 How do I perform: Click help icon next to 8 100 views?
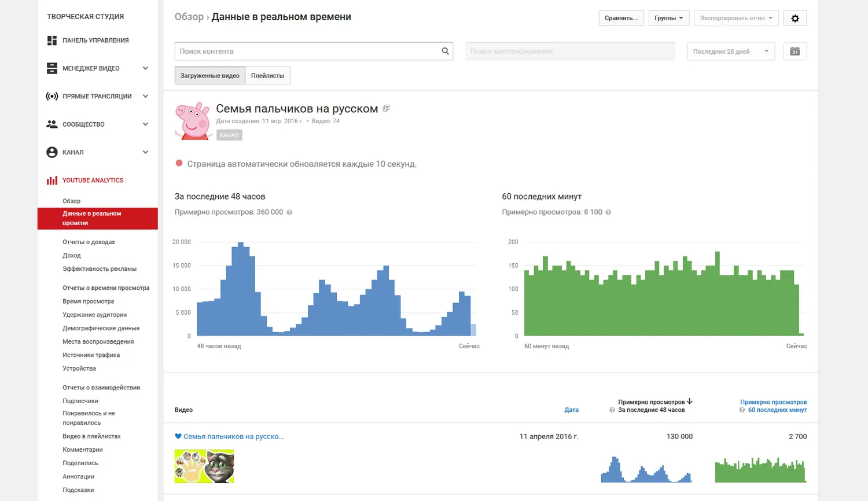pos(608,212)
